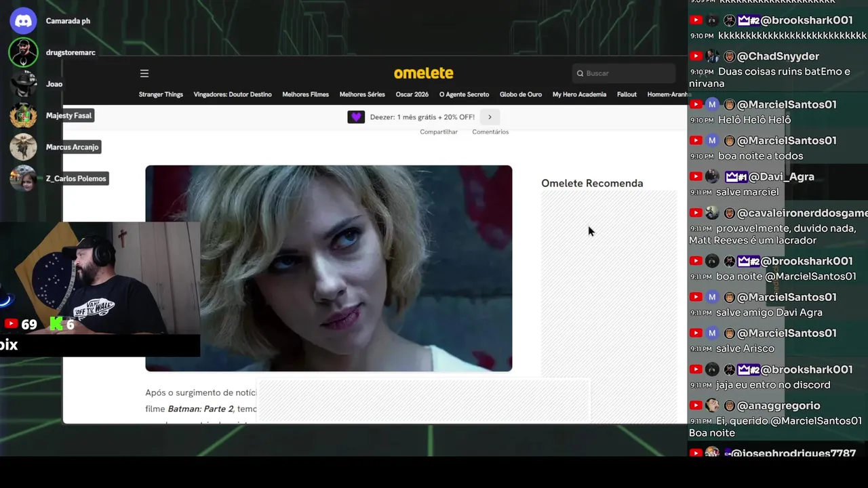Open Oscar 2026 nav item

point(412,94)
